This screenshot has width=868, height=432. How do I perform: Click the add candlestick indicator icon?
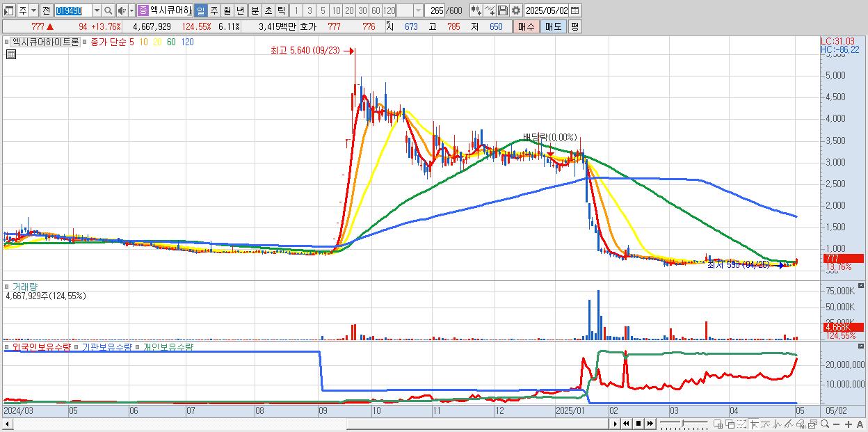(x=476, y=10)
